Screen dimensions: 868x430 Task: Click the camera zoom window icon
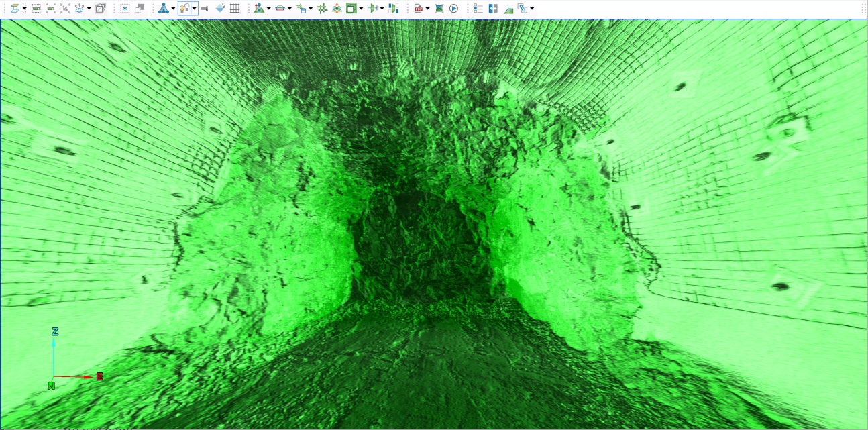tap(36, 9)
